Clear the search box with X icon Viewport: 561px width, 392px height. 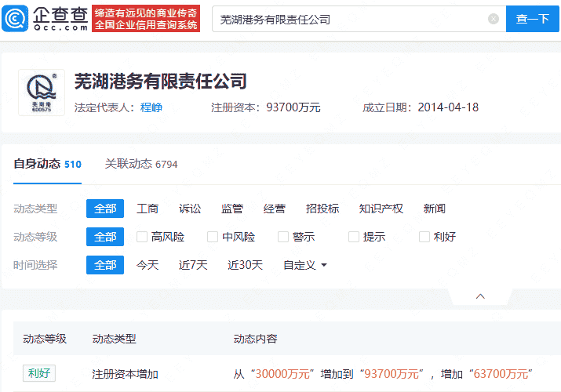(x=494, y=19)
